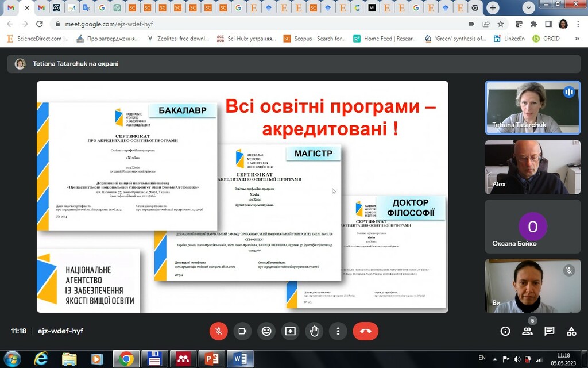Open the Extensions puzzle-piece menu
588x368 pixels.
[533, 24]
